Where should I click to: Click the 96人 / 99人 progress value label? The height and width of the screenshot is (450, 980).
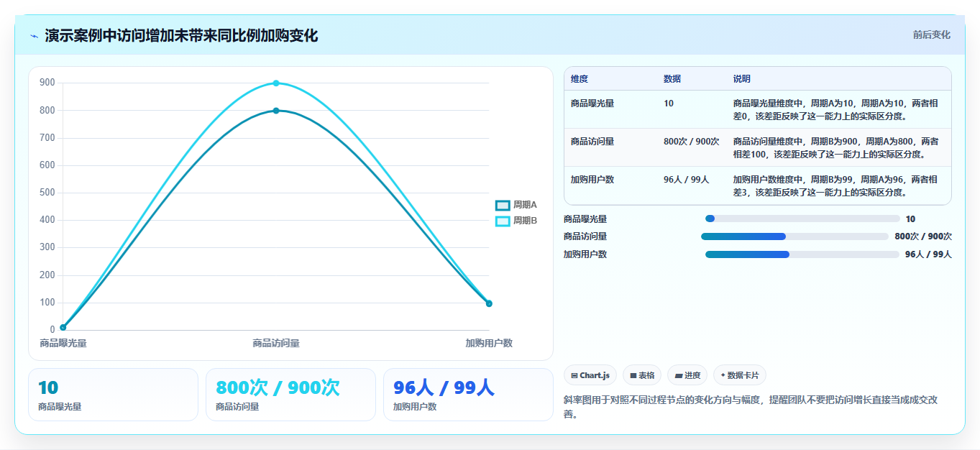pos(928,254)
